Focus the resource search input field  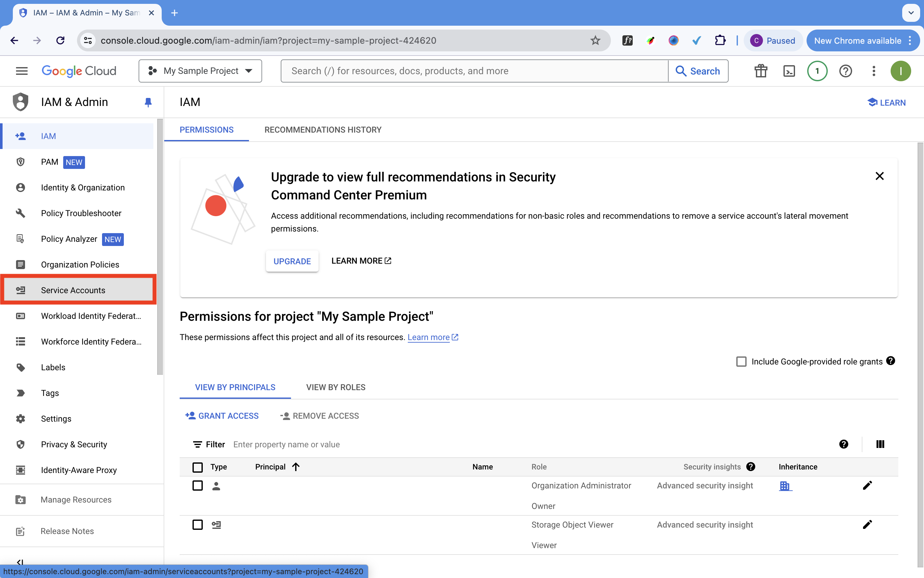pyautogui.click(x=475, y=71)
